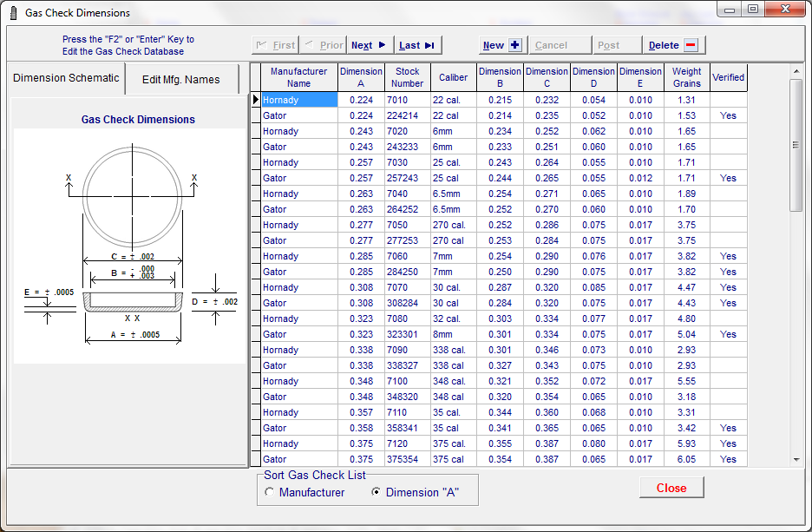
Task: Click the Gas Check schematic diagram
Action: pos(129,246)
